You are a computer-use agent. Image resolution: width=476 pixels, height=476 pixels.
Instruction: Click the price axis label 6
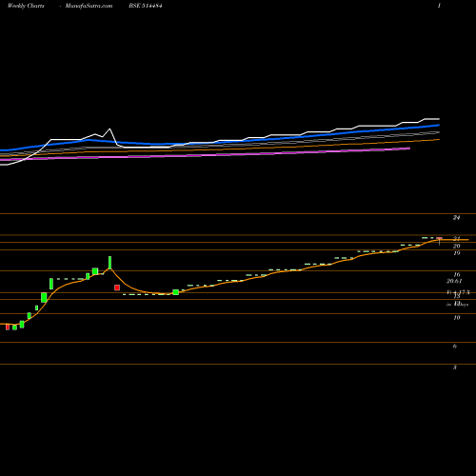coord(455,347)
